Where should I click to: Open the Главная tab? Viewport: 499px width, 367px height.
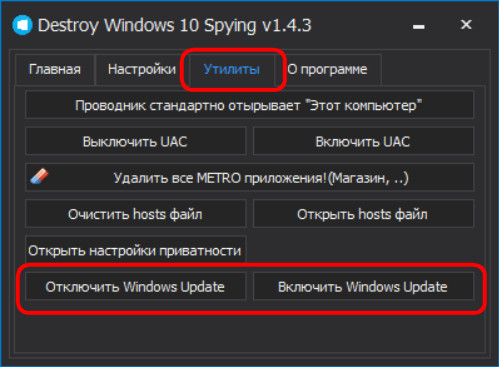point(55,69)
